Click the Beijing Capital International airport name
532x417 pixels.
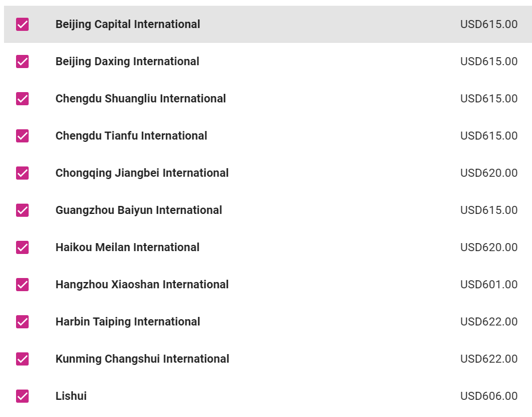[128, 24]
